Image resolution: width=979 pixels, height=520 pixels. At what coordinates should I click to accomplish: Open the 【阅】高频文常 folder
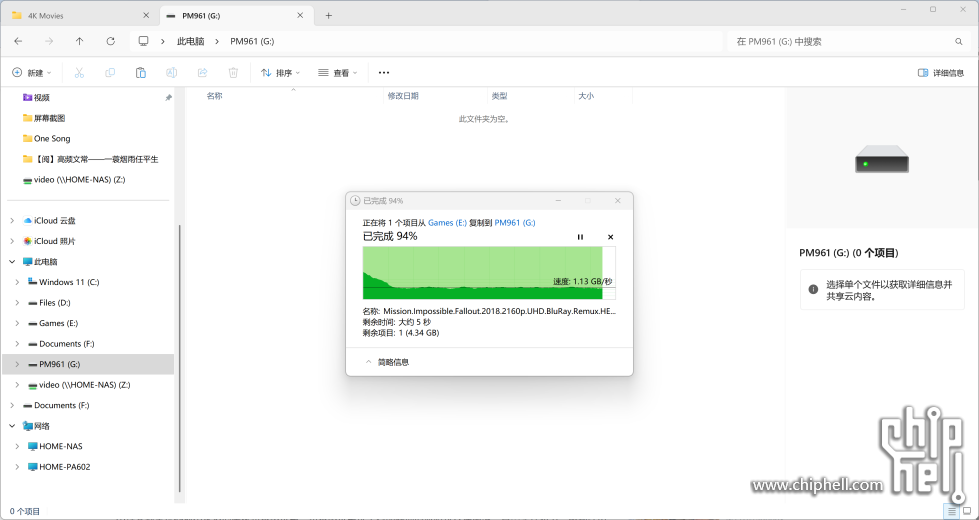coord(90,159)
